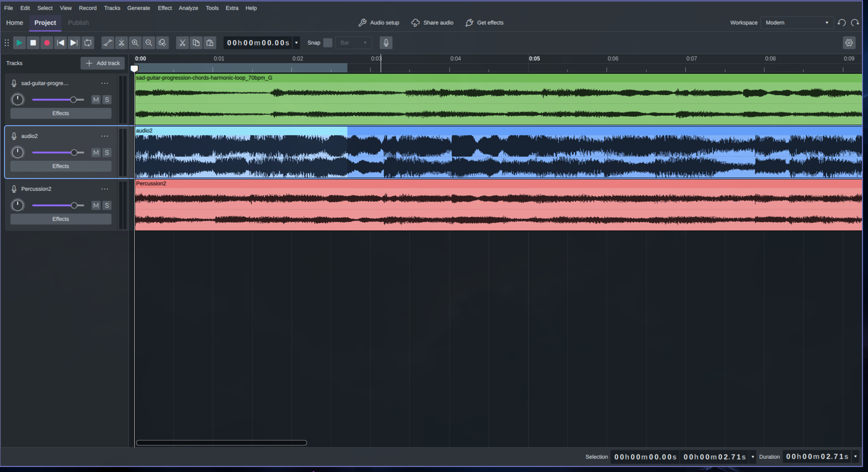Open the Workspace Modern dropdown
868x472 pixels.
coord(797,23)
